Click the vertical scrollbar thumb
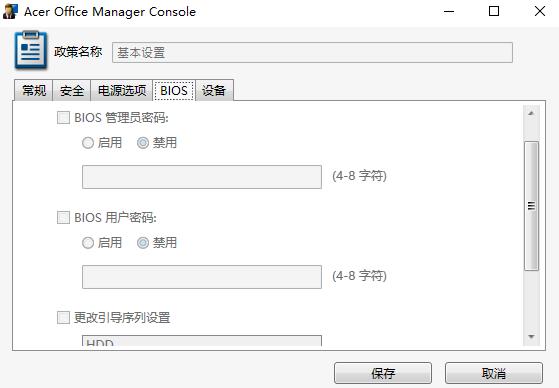559x388 pixels. pos(531,206)
